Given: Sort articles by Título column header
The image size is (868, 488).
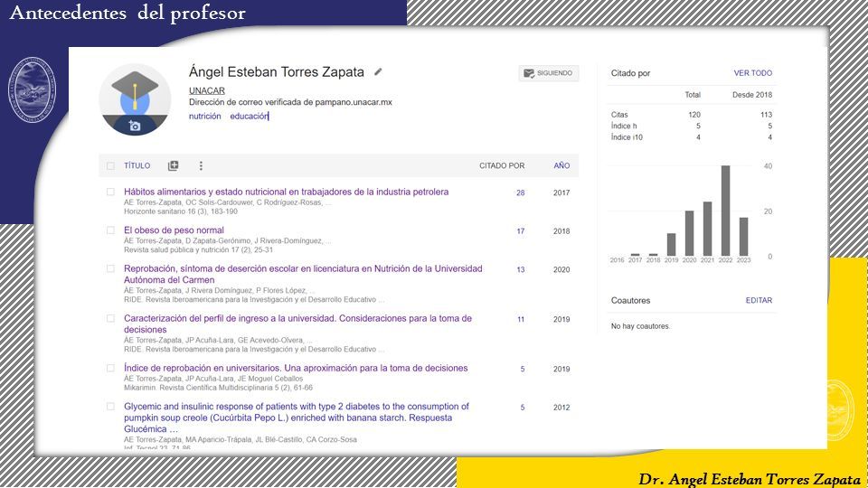Looking at the screenshot, I should coord(137,165).
